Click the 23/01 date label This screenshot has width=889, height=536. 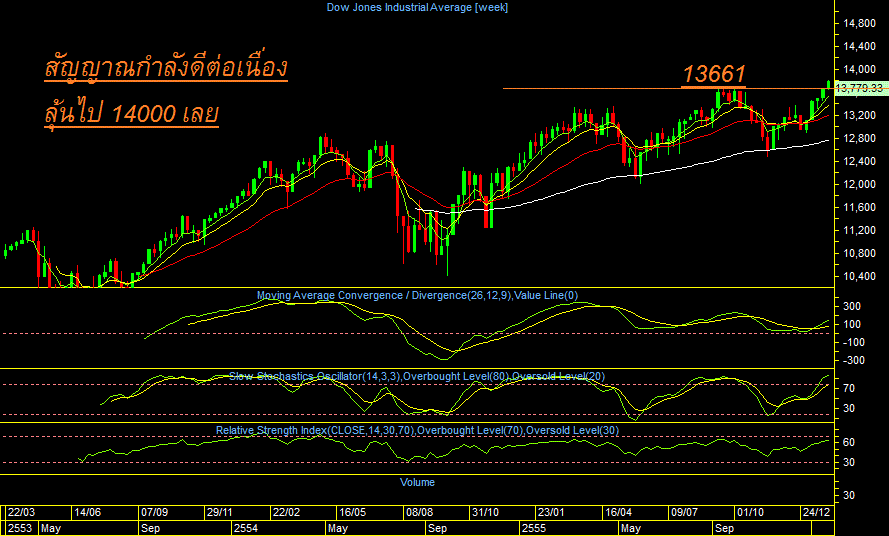pyautogui.click(x=552, y=513)
